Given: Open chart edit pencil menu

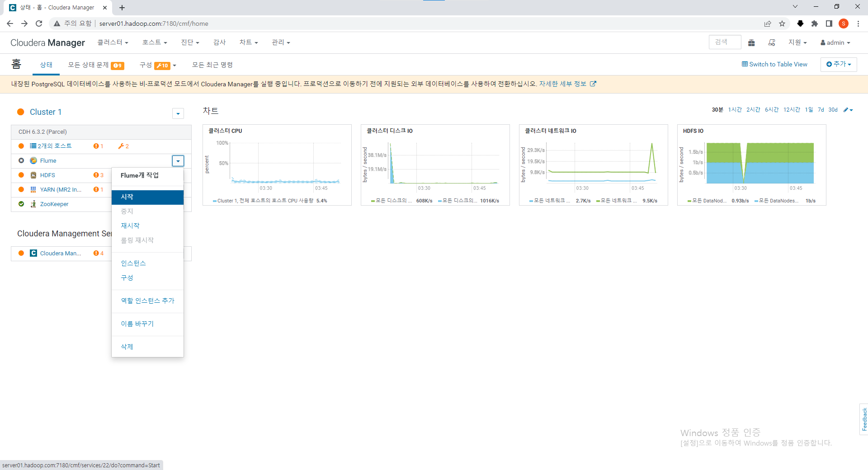Looking at the screenshot, I should [848, 110].
